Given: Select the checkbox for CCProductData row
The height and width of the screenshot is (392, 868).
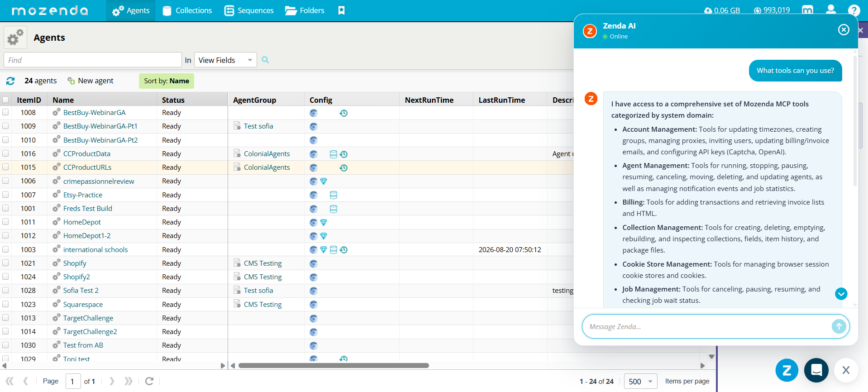Looking at the screenshot, I should tap(5, 153).
